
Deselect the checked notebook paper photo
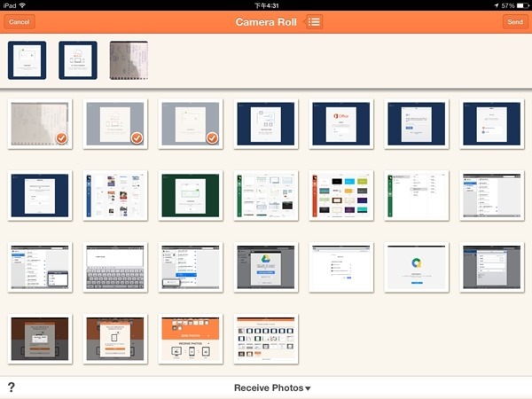pos(38,123)
